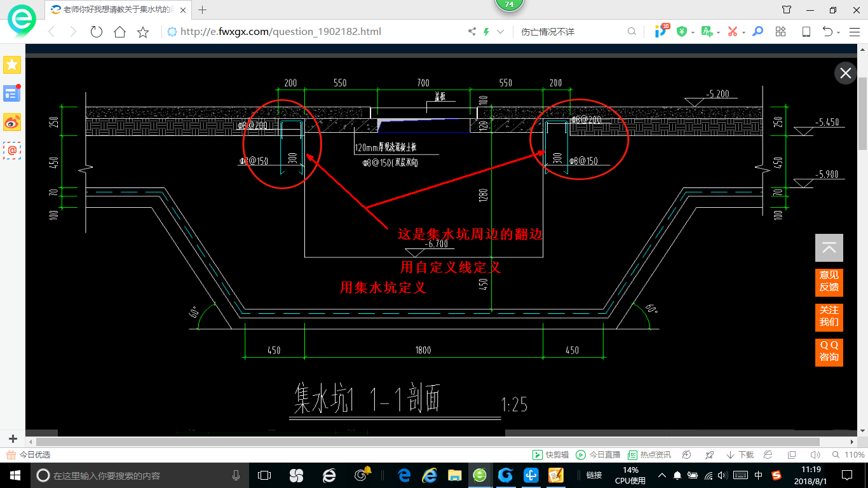Click the sidebar plus add button
The width and height of the screenshot is (868, 488).
(x=13, y=439)
